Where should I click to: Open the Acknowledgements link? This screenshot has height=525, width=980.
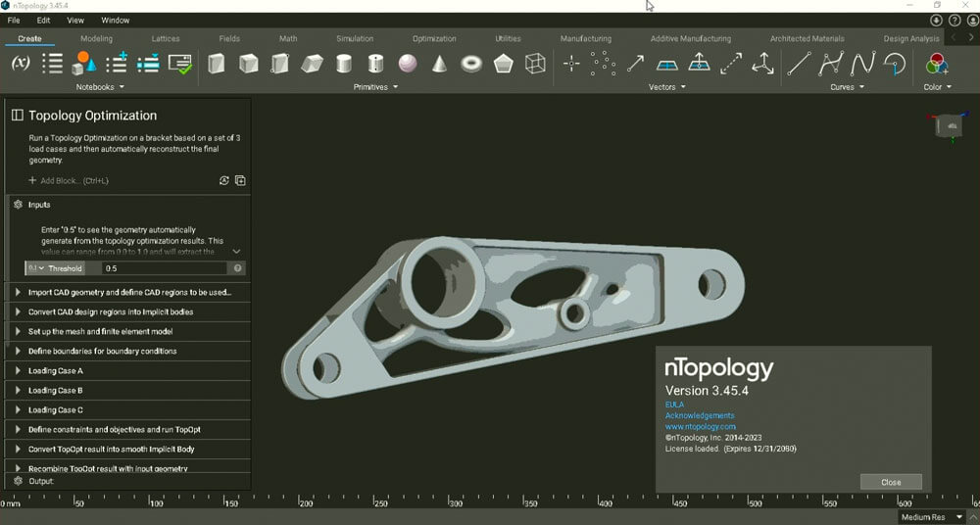click(x=700, y=415)
